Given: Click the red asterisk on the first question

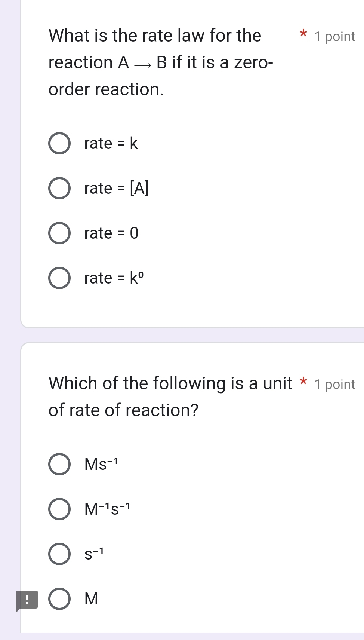Looking at the screenshot, I should click(303, 34).
